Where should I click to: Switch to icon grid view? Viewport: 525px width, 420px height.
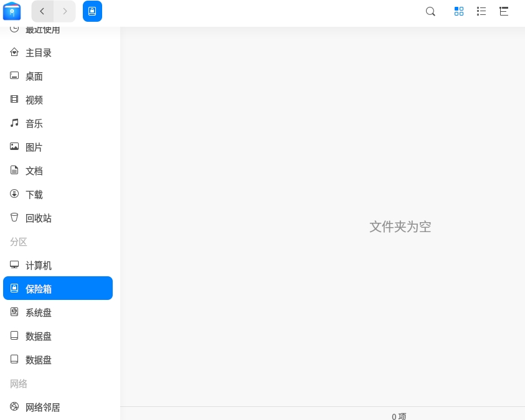pyautogui.click(x=459, y=11)
